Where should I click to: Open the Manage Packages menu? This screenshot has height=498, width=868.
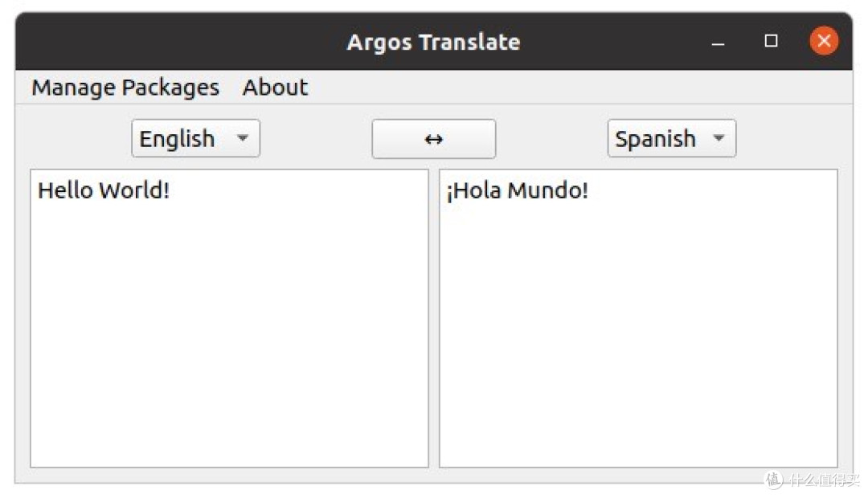click(125, 88)
